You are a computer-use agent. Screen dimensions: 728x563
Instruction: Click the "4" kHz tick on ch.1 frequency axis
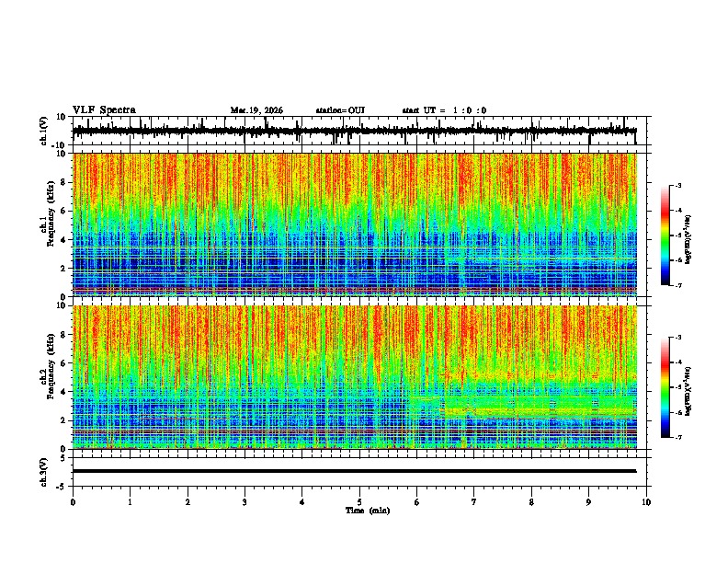(63, 240)
